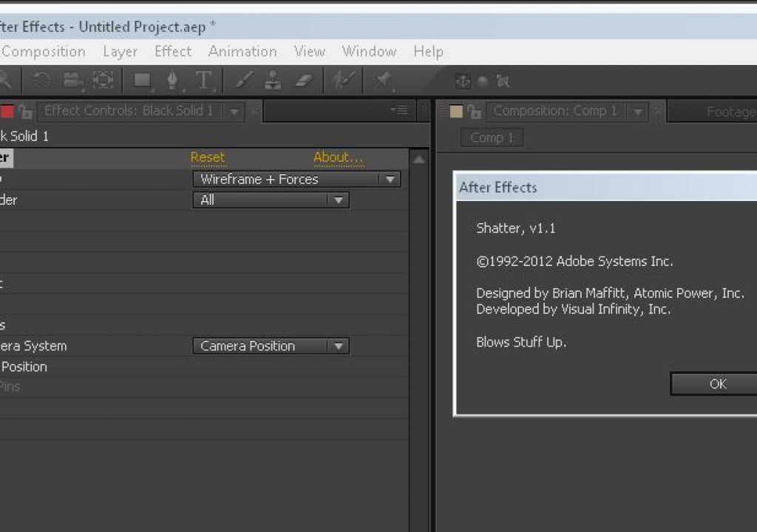Click the About... link for the effect
Screen dimensions: 757x532
[338, 157]
